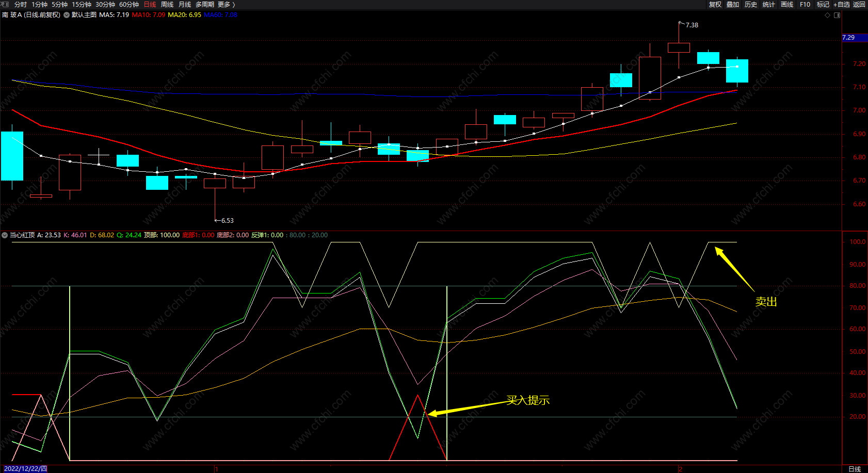868x473 pixels.
Task: Expand the 更多 periods menu
Action: (x=226, y=4)
